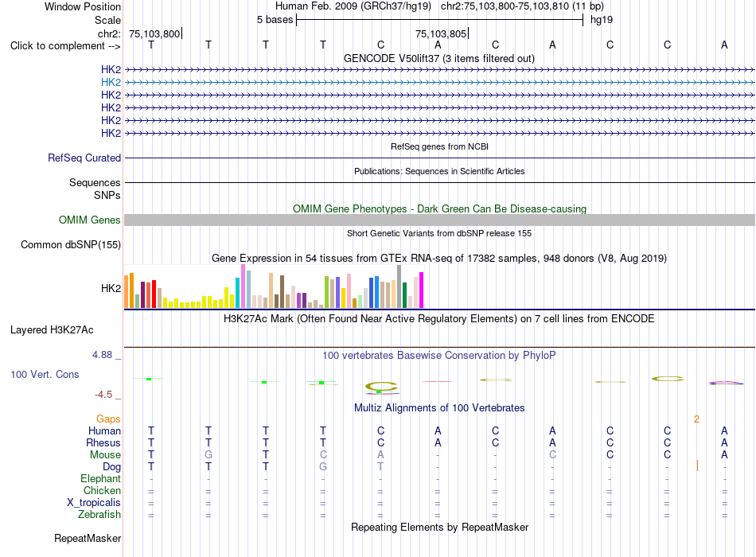Viewport: 756px width, 557px height.
Task: Click the Zebrafish species label
Action: click(99, 515)
